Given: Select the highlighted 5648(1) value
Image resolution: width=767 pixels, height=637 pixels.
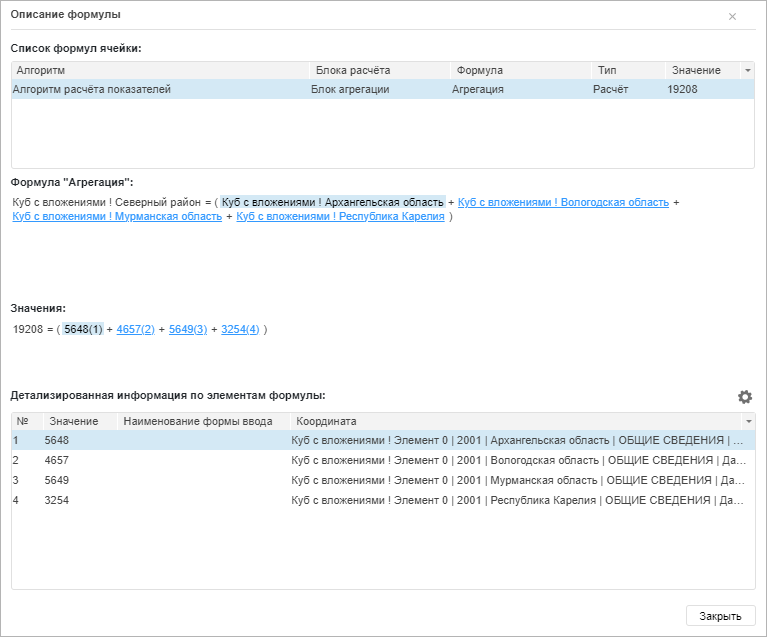Looking at the screenshot, I should coord(82,329).
